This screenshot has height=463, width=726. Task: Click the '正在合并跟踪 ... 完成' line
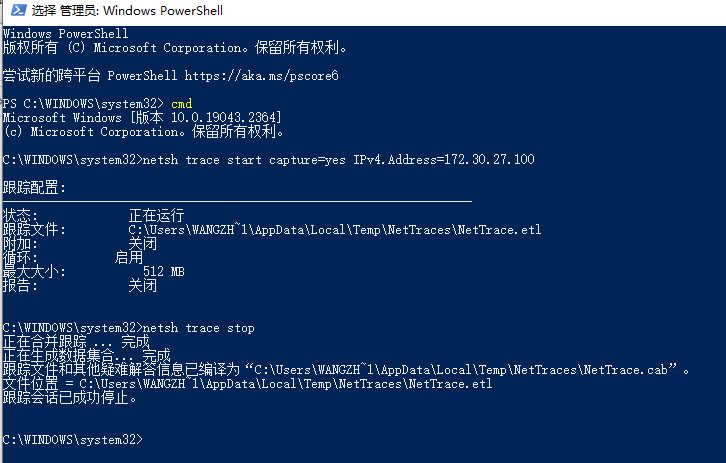click(x=76, y=342)
